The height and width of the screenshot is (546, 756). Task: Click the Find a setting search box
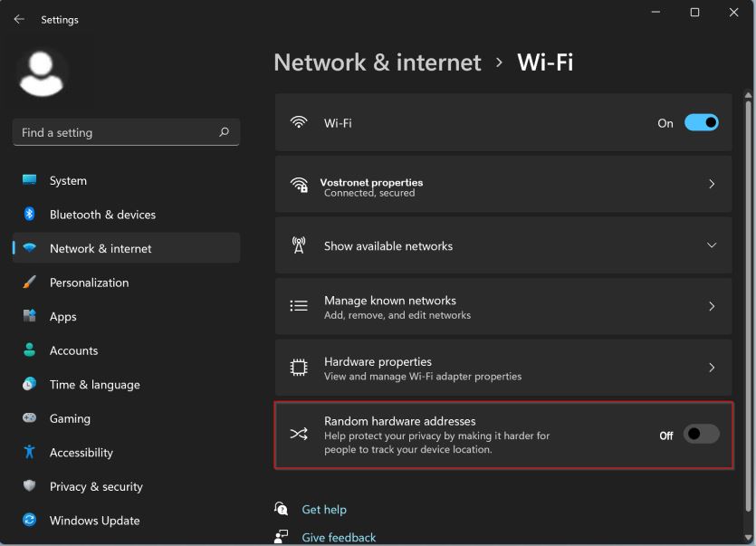pos(127,131)
